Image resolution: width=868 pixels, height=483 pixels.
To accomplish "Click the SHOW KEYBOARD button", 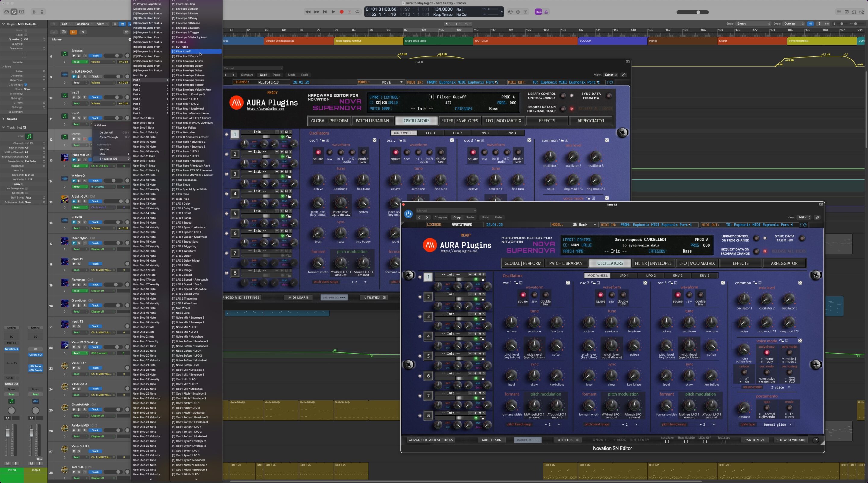I will (791, 440).
